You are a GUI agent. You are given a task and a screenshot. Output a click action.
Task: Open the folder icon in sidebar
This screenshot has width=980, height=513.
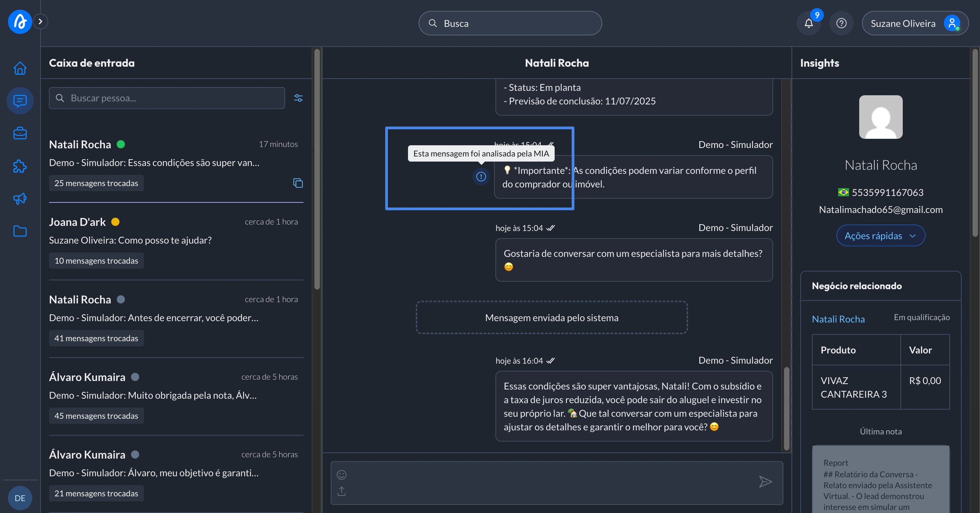pyautogui.click(x=20, y=231)
